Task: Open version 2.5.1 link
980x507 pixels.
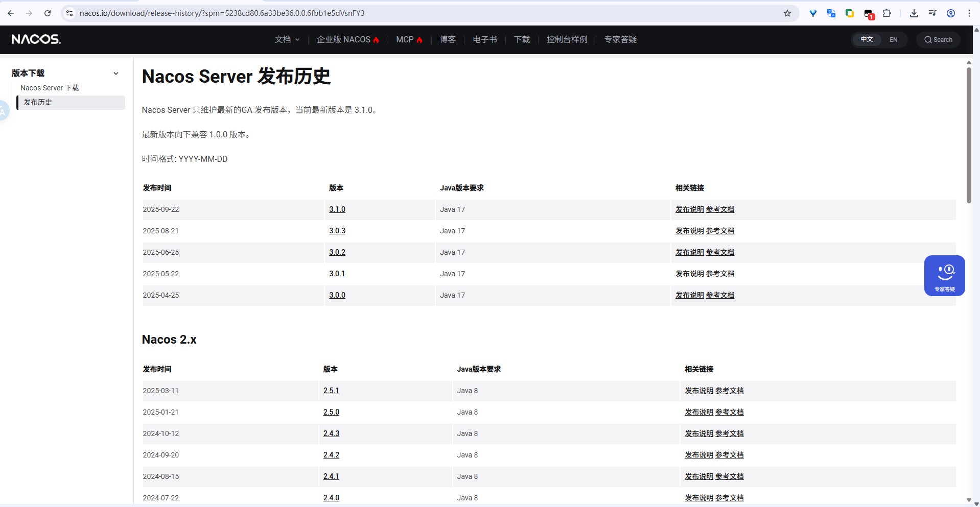Action: pos(331,391)
